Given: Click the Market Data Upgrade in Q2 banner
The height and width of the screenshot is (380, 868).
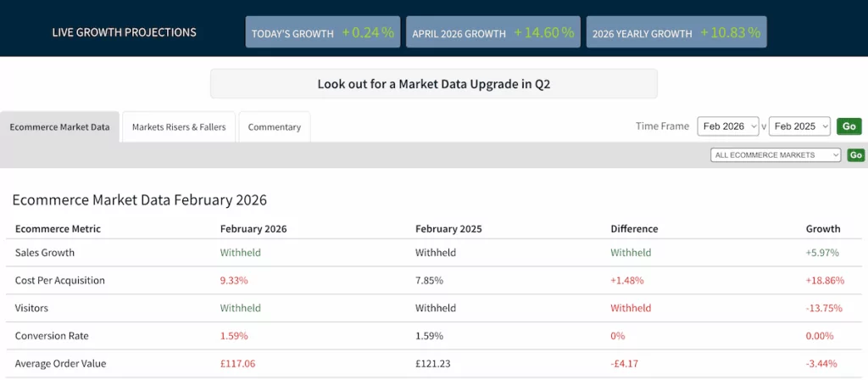Looking at the screenshot, I should [434, 84].
